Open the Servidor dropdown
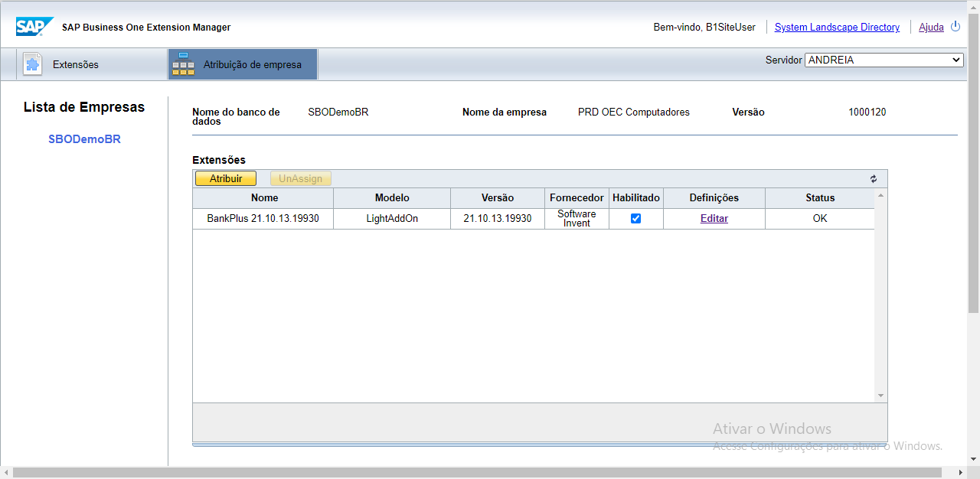The width and height of the screenshot is (980, 479). click(884, 60)
